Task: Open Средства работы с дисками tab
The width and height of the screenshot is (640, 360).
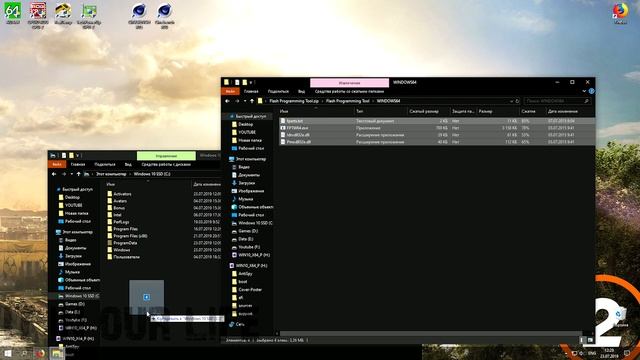Action: click(166, 164)
